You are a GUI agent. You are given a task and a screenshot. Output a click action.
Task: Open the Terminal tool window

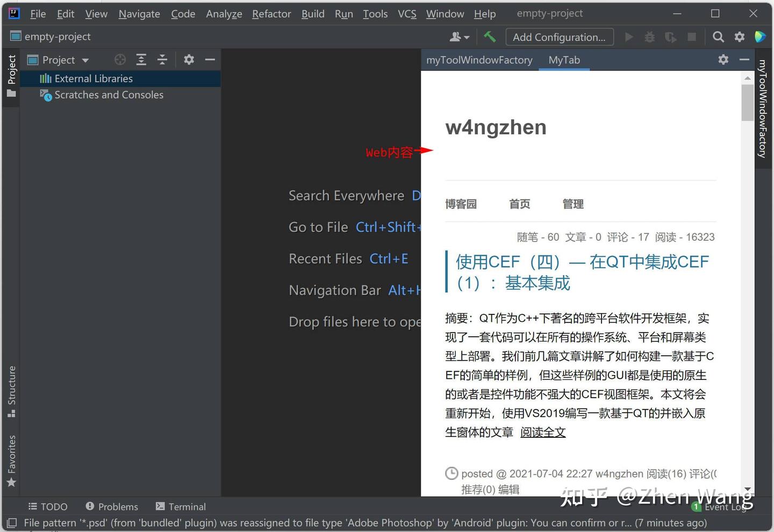point(181,506)
